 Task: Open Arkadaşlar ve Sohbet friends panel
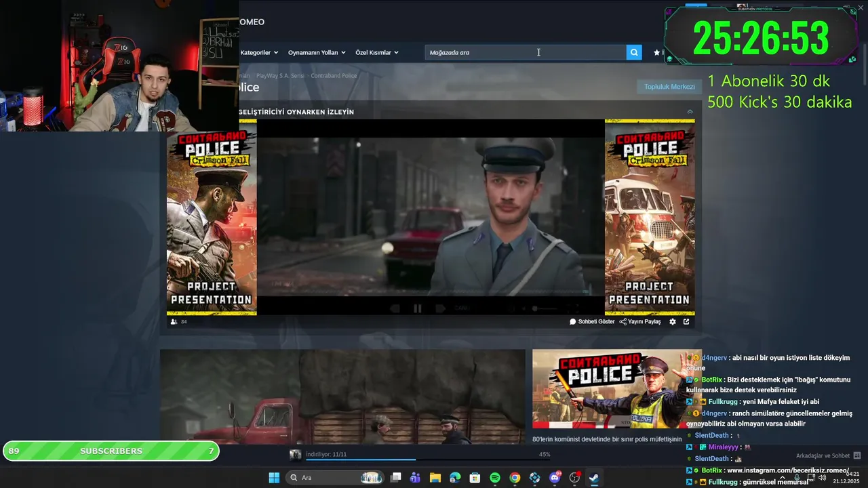click(x=828, y=455)
